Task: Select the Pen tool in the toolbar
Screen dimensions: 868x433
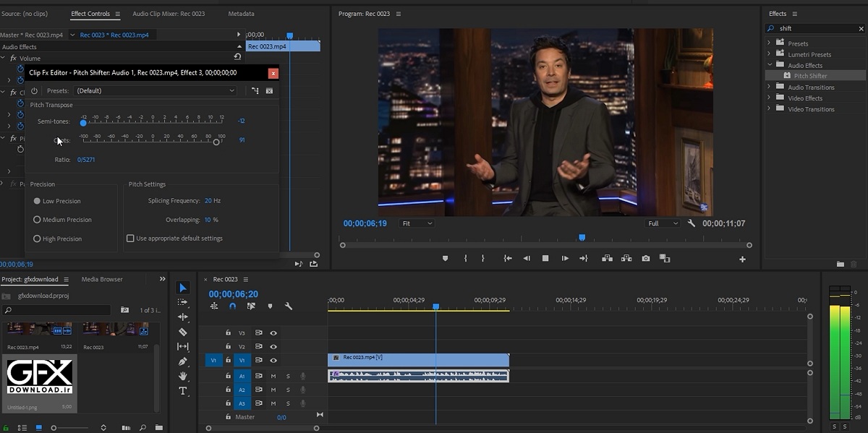Action: click(183, 361)
